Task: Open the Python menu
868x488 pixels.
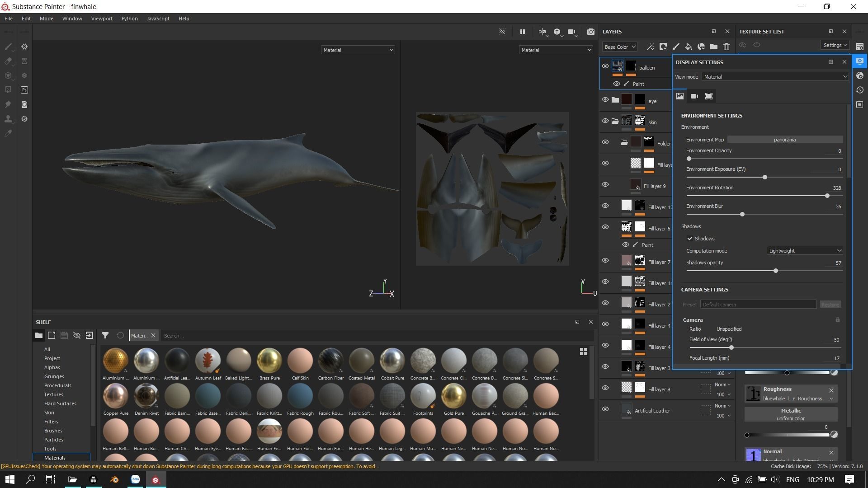Action: point(129,19)
